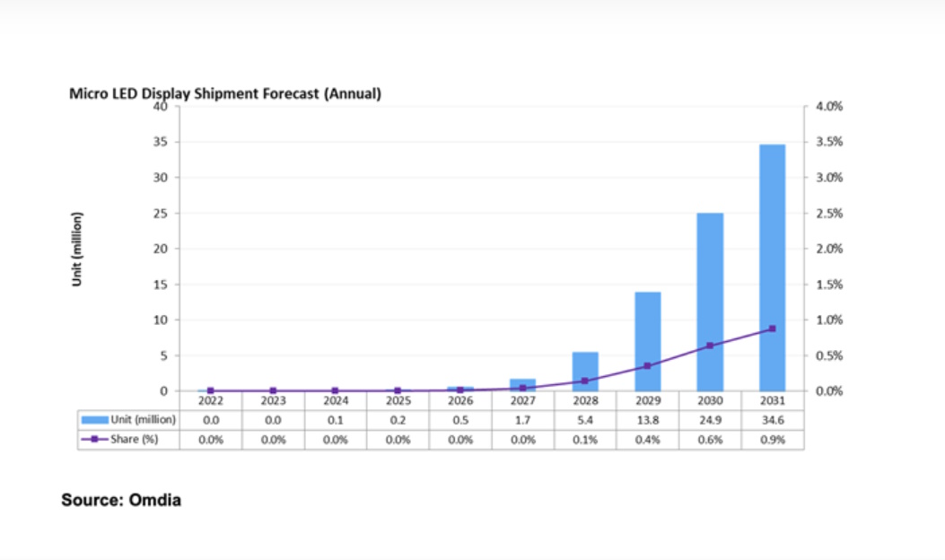Click the 4.0% label on right axis
Viewport: 945px width, 560px height.
click(828, 106)
